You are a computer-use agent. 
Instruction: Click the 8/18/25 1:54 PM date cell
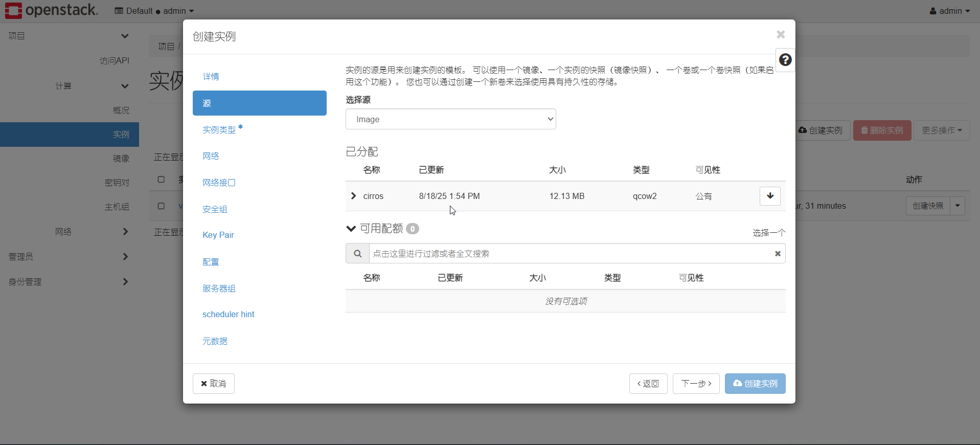[449, 196]
